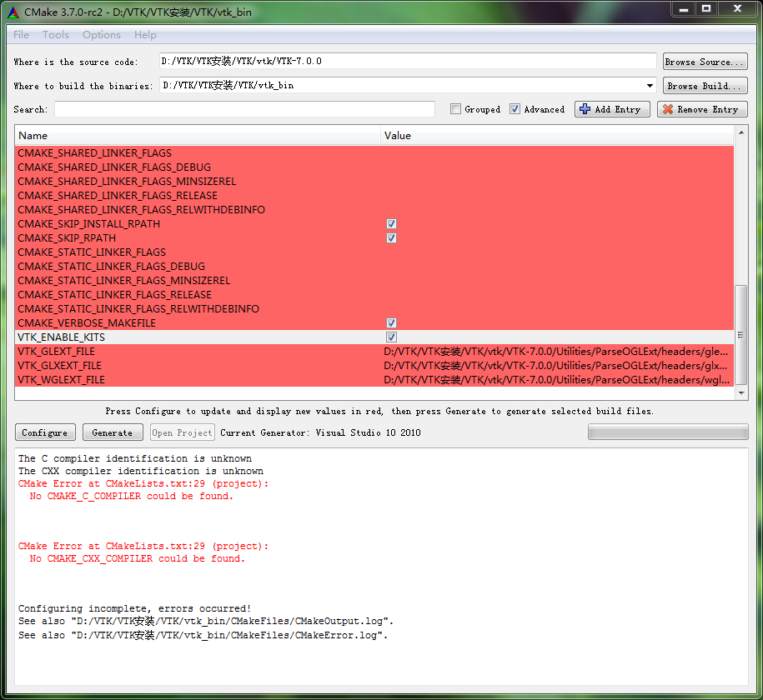Click the CMake logo icon in title bar
Viewport: 763px width, 700px height.
pos(13,12)
